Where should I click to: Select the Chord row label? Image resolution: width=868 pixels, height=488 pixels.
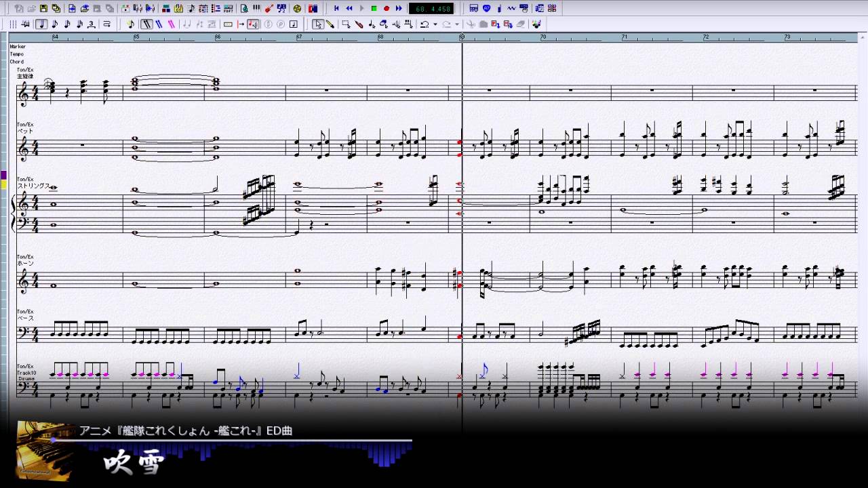[x=16, y=62]
